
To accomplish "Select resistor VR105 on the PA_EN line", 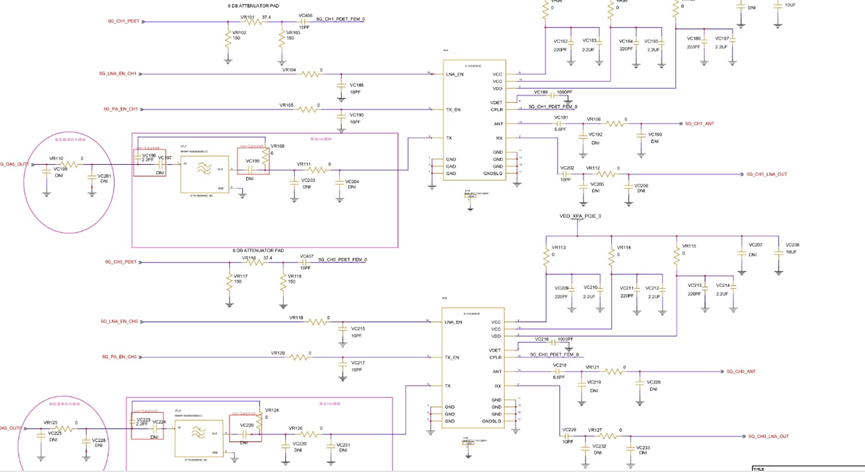I will point(317,109).
